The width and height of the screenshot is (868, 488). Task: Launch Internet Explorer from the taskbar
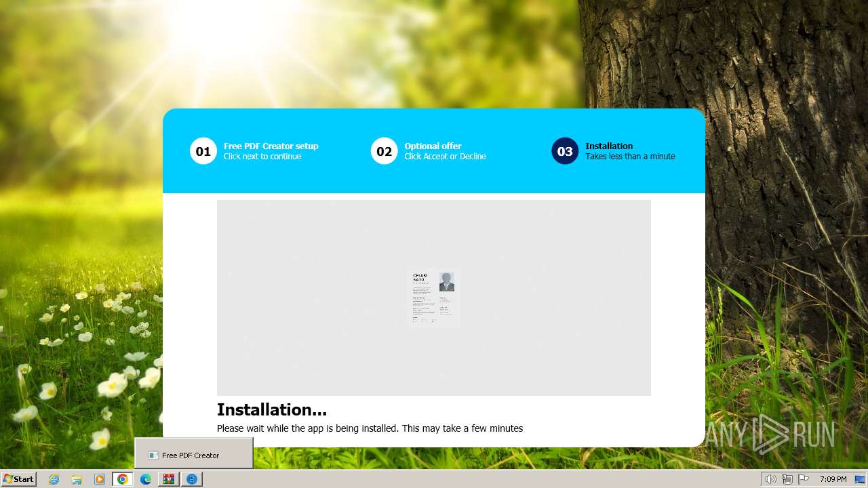[54, 479]
